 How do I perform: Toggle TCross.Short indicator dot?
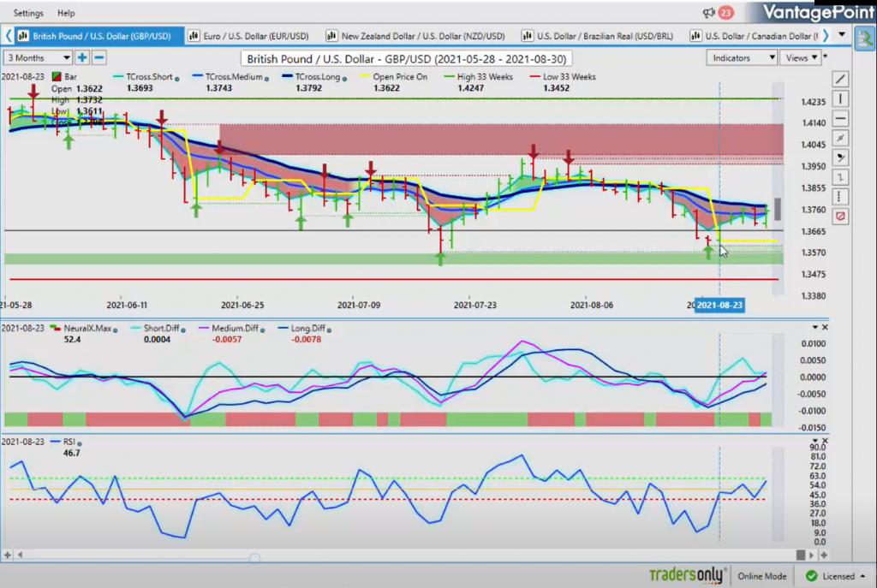click(x=176, y=79)
